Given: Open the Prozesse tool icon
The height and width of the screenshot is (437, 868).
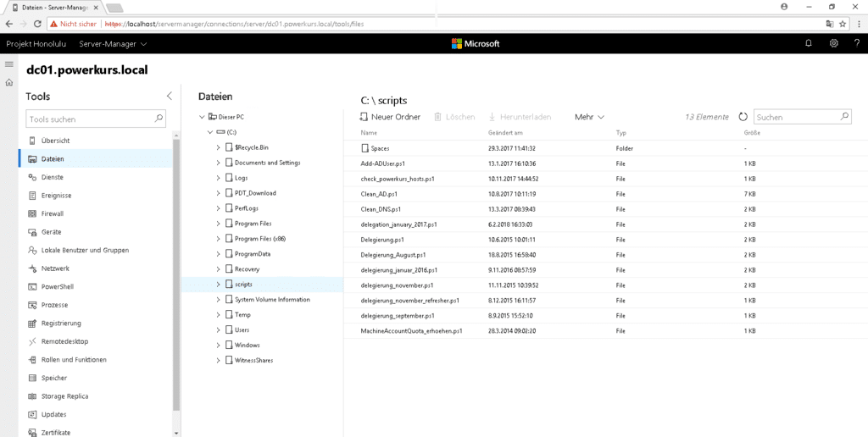Looking at the screenshot, I should tap(32, 305).
